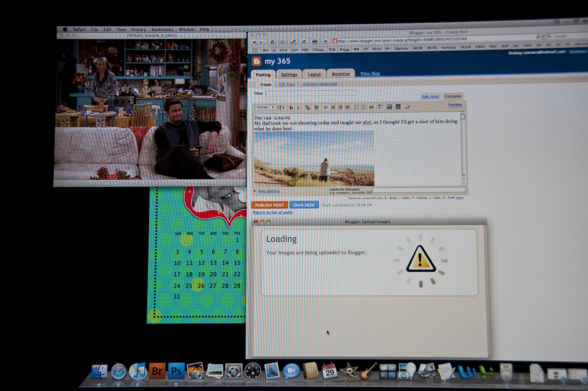The height and width of the screenshot is (391, 588).
Task: Apply blockquote formatting
Action: [x=371, y=107]
